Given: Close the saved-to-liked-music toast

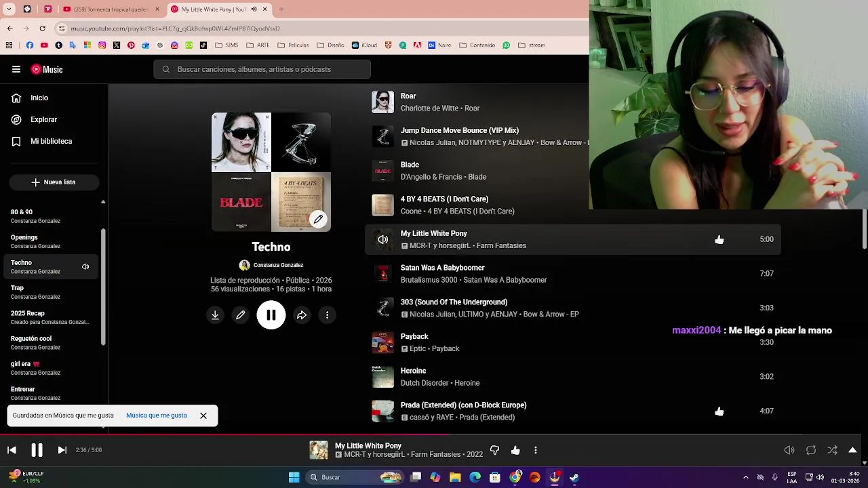Looking at the screenshot, I should [203, 415].
